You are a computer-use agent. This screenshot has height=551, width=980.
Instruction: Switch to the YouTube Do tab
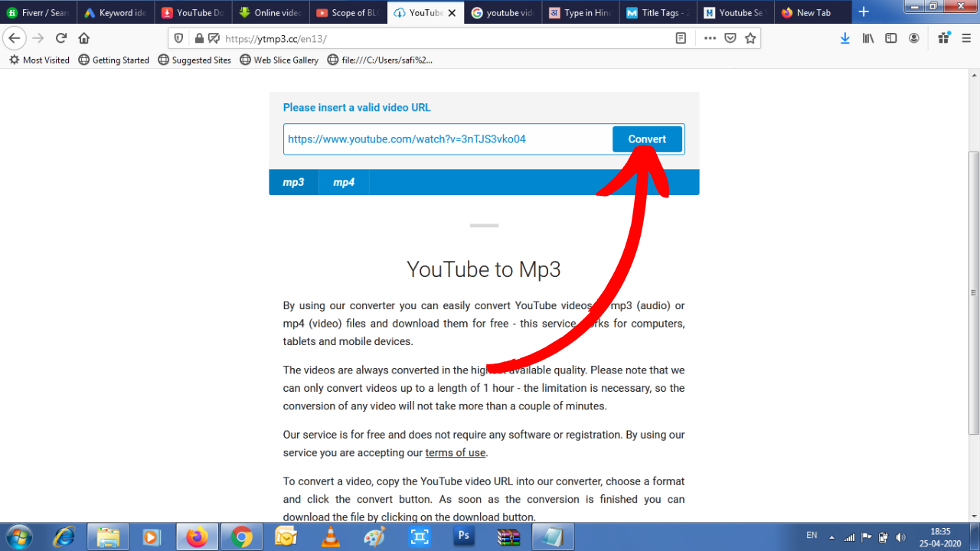(193, 12)
